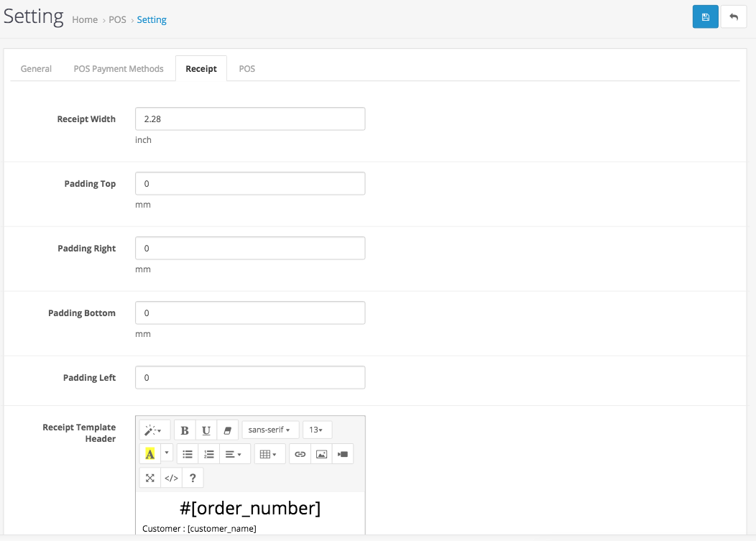756x541 pixels.
Task: Toggle full screen editor mode
Action: (150, 478)
